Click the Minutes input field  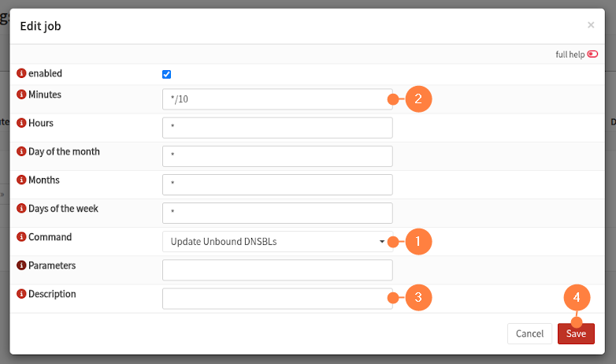pyautogui.click(x=276, y=99)
